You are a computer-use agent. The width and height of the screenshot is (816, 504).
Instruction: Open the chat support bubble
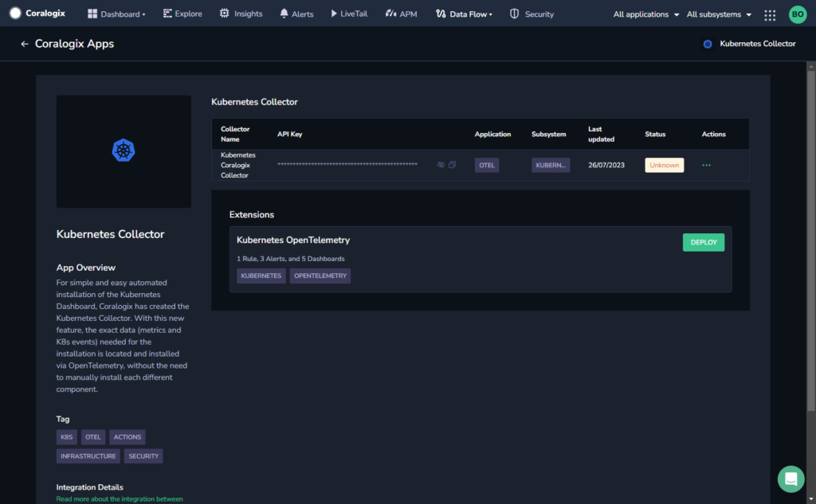[x=790, y=479]
